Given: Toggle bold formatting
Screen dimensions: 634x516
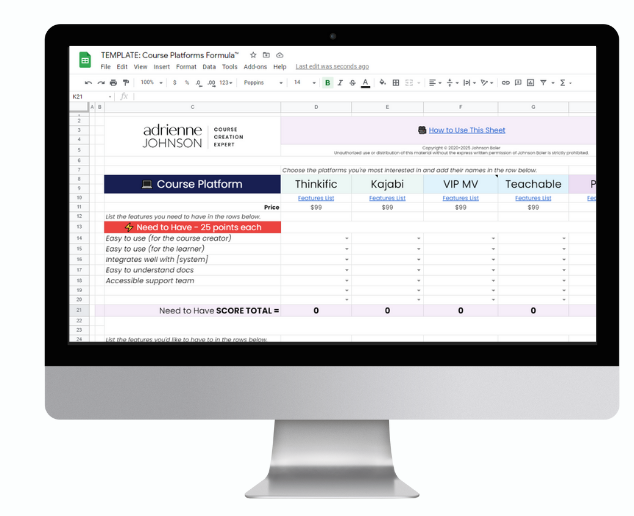Looking at the screenshot, I should pyautogui.click(x=328, y=82).
